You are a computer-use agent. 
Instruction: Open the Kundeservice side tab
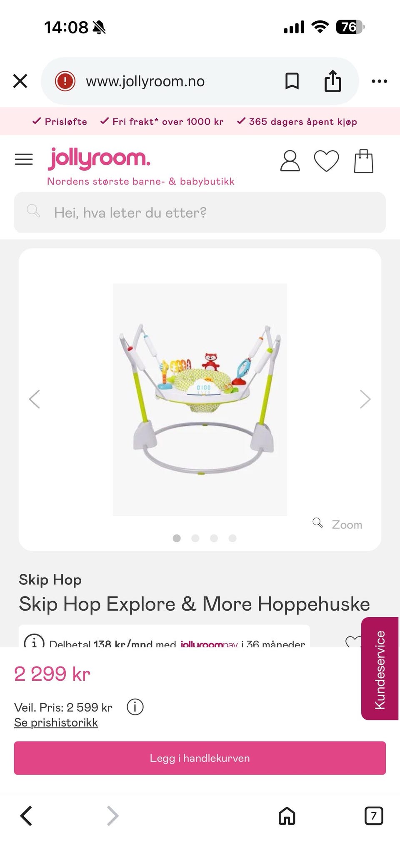(x=380, y=669)
